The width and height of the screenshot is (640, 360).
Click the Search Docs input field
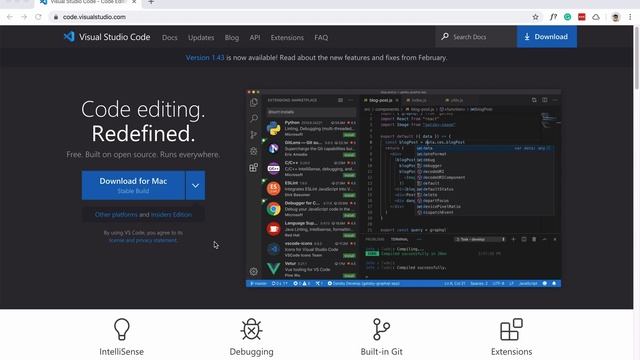pyautogui.click(x=476, y=37)
